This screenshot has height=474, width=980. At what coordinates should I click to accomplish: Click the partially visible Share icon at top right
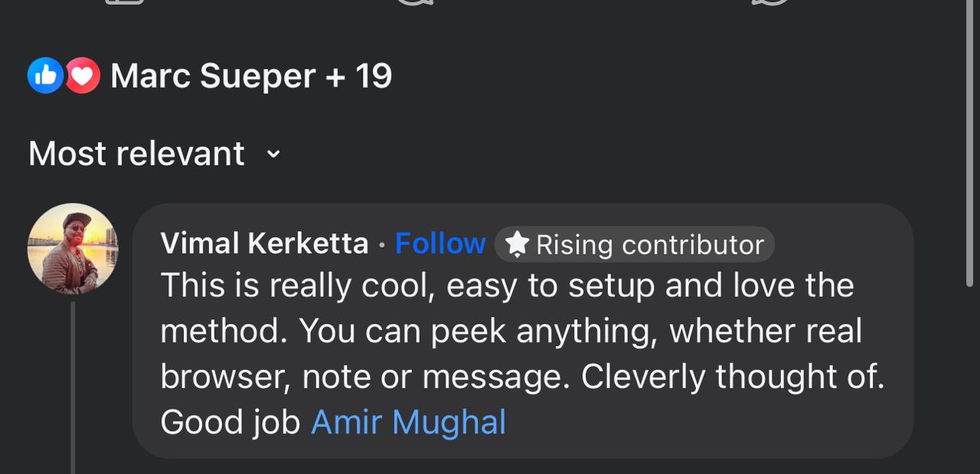coord(769,2)
